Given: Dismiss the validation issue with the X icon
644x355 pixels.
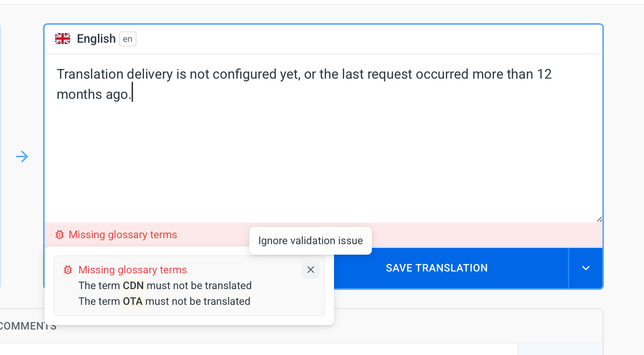Looking at the screenshot, I should [311, 270].
